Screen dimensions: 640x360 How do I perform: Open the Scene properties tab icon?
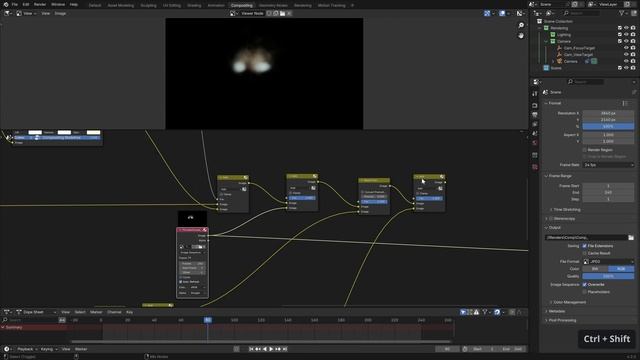[x=535, y=133]
